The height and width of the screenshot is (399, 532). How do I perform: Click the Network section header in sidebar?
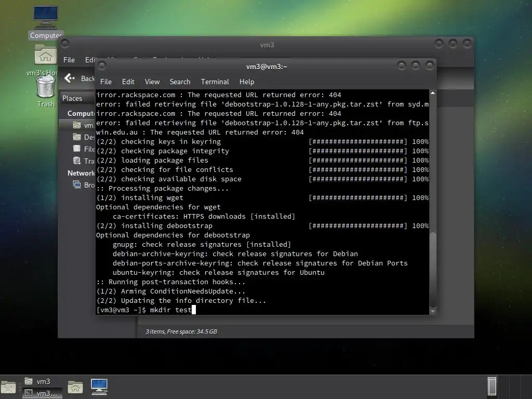pyautogui.click(x=81, y=173)
